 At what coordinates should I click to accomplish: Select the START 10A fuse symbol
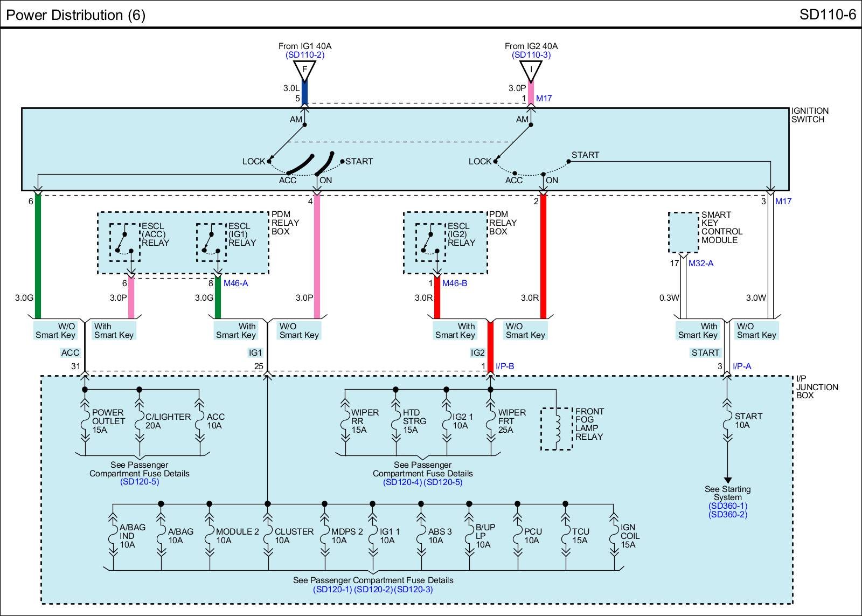(x=727, y=421)
